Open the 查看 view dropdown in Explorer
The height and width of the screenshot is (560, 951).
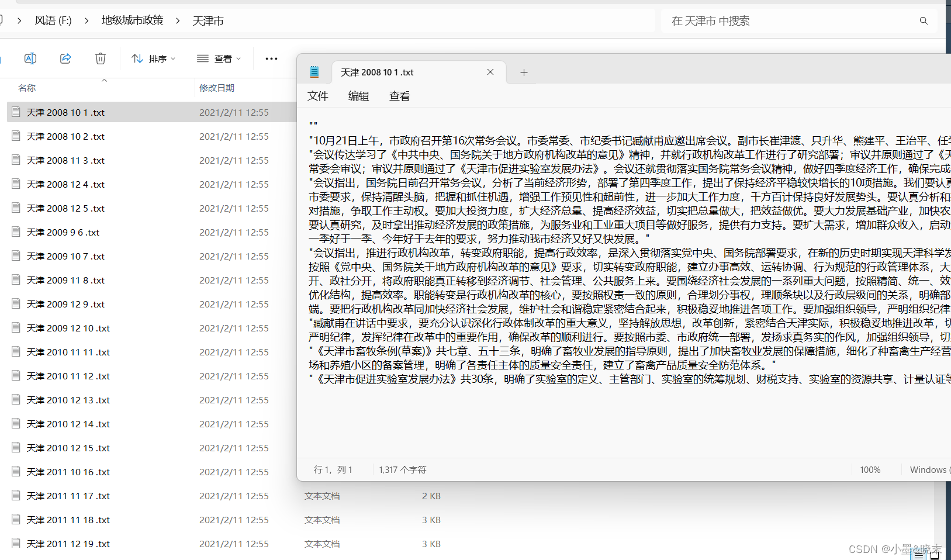[219, 58]
